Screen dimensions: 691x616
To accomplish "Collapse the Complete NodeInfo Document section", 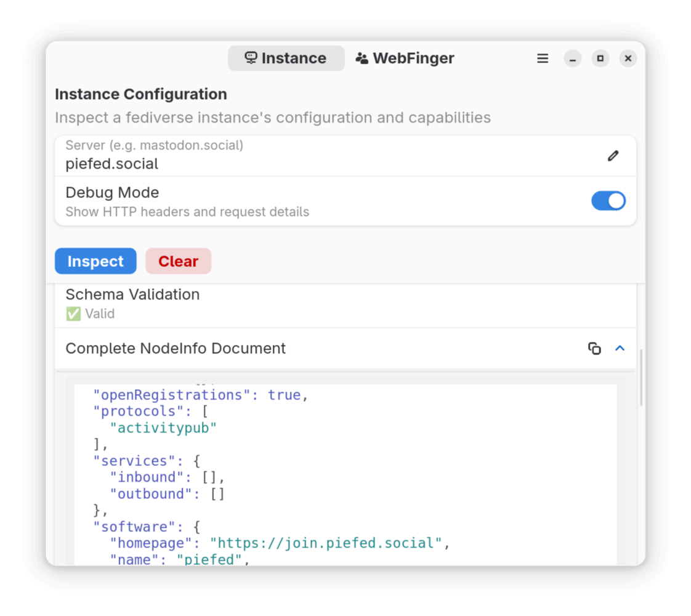I will click(x=620, y=349).
